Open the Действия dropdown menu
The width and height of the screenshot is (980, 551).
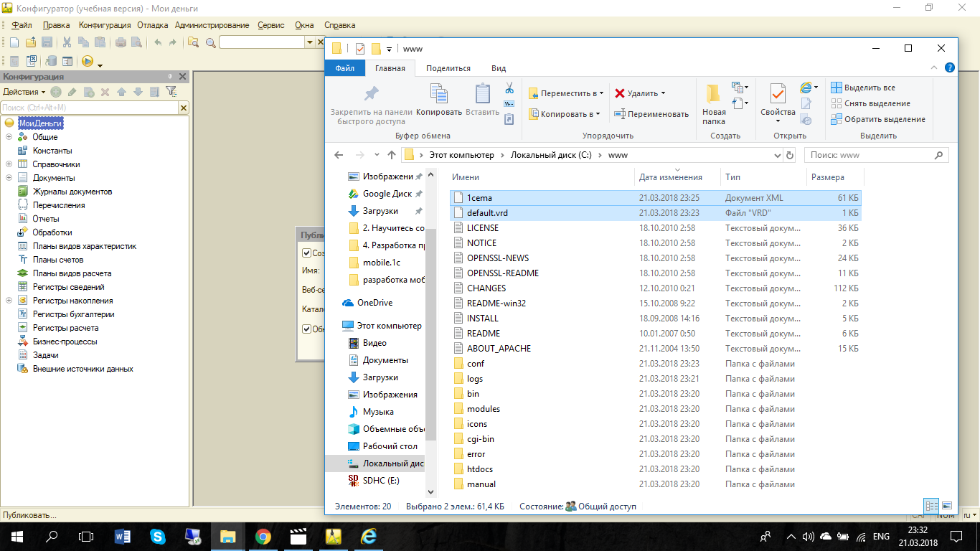click(x=24, y=92)
